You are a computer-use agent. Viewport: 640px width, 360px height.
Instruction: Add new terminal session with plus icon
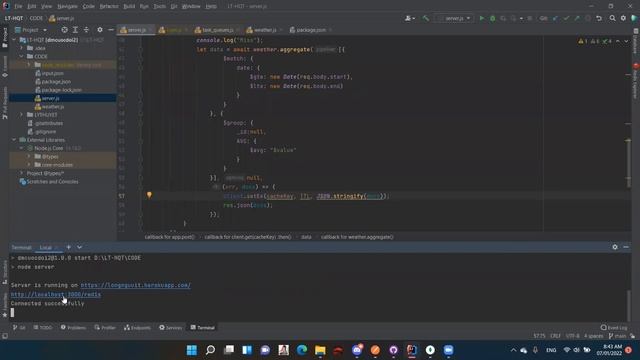coord(69,247)
